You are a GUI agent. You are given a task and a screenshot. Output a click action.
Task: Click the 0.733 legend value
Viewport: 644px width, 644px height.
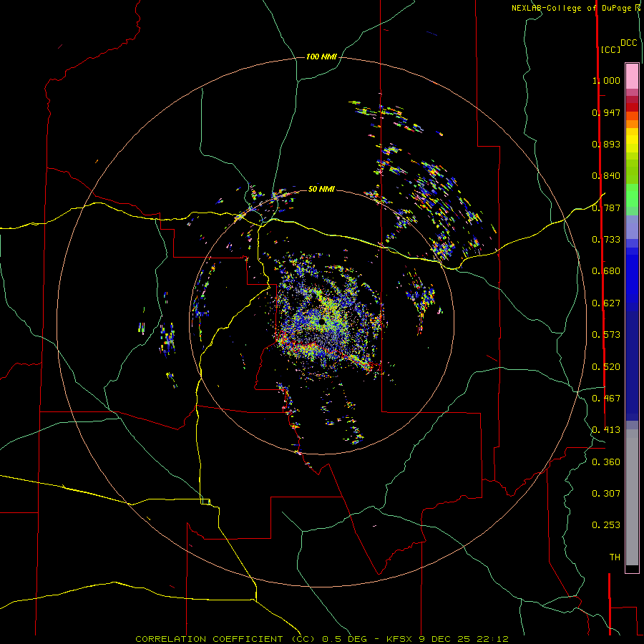(606, 240)
